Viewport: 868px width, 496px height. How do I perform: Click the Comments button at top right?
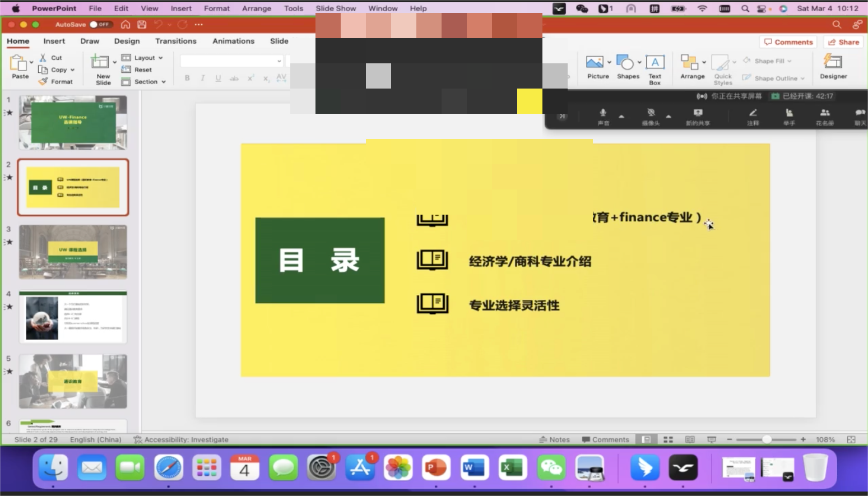tap(788, 42)
